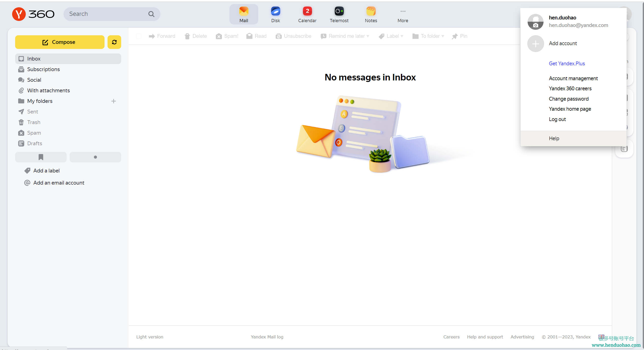This screenshot has height=350, width=644.
Task: Select Help in account menu
Action: click(x=573, y=138)
